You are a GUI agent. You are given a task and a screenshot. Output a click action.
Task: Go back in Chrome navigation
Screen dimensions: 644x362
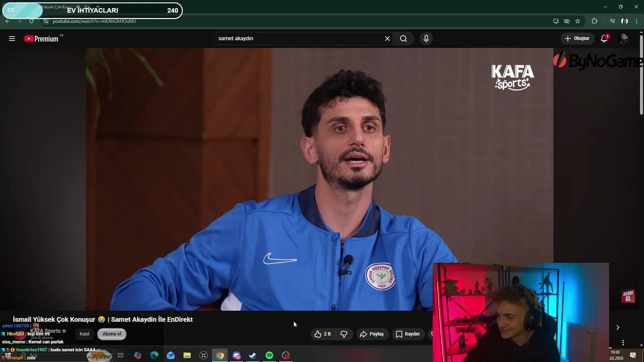7,21
